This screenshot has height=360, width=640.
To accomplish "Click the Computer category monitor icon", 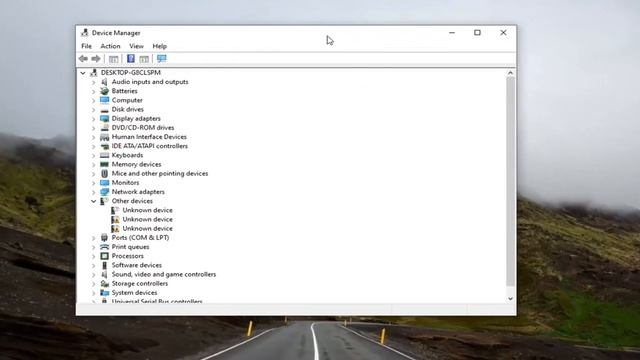I will click(x=104, y=100).
